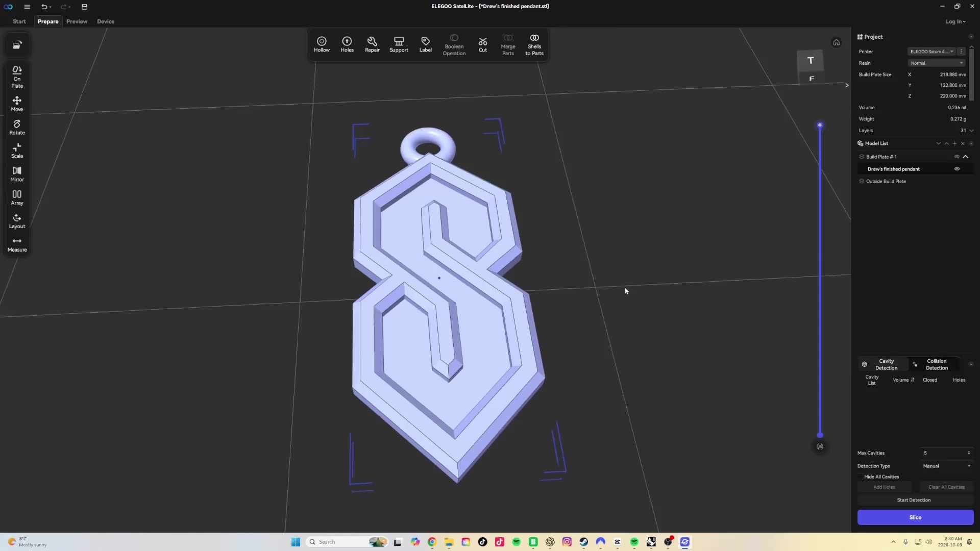The width and height of the screenshot is (980, 551).
Task: Open file via the folder icon
Action: (17, 45)
